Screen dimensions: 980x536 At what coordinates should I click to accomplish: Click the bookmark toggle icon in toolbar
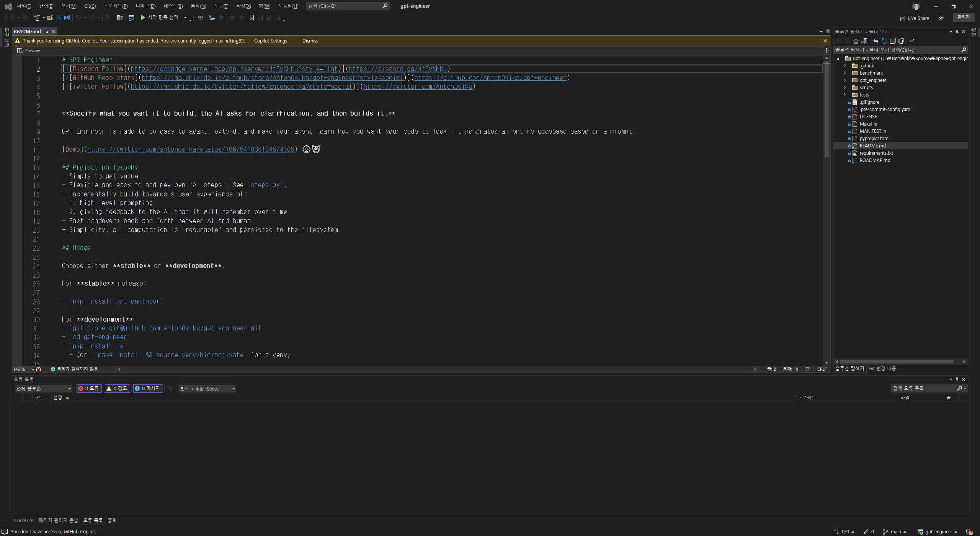coord(252,18)
